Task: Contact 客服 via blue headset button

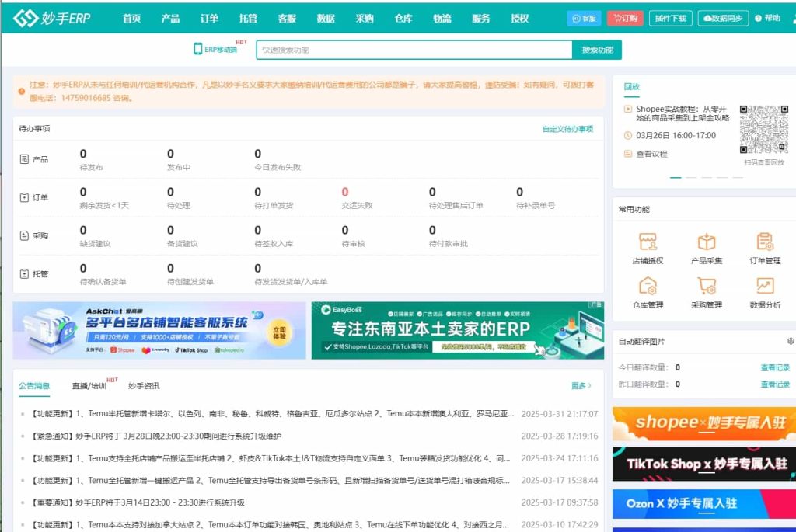Action: pos(584,18)
